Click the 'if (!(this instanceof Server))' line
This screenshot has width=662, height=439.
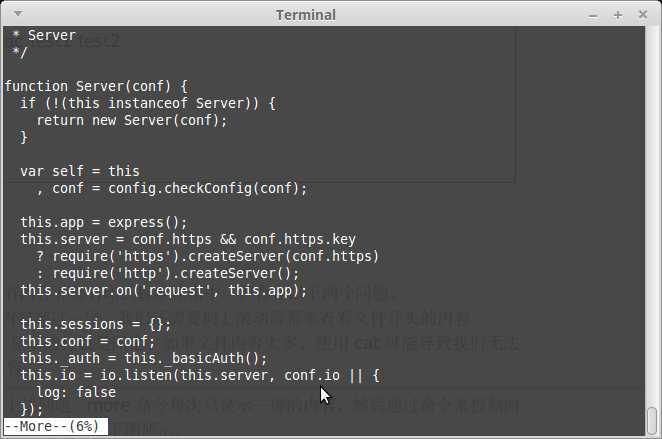tap(148, 103)
